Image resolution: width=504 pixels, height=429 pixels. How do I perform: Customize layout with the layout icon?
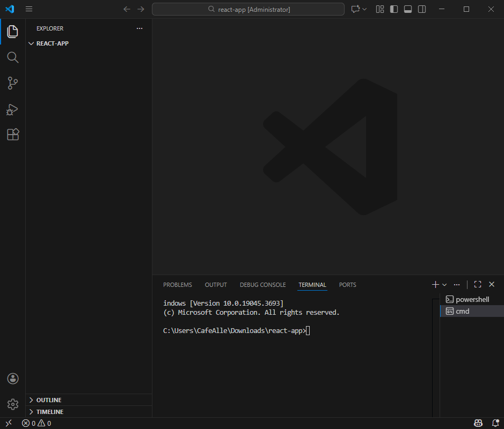(x=380, y=9)
